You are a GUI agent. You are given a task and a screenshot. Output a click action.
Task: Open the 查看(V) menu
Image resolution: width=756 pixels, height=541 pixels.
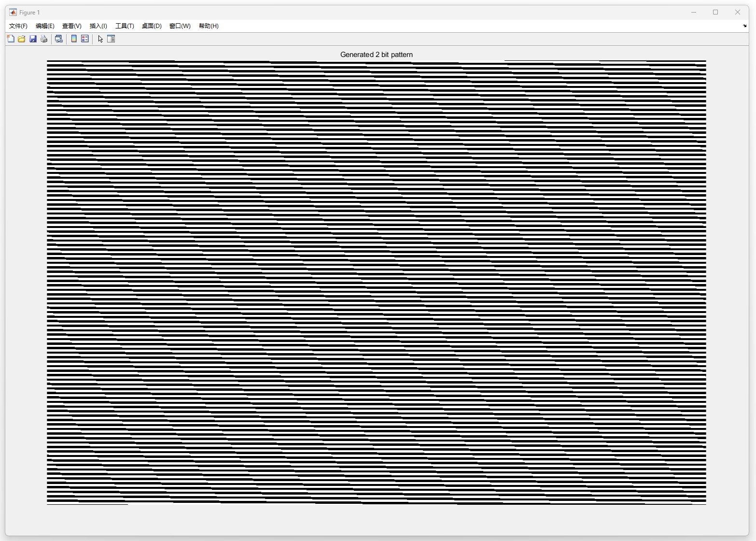click(72, 26)
